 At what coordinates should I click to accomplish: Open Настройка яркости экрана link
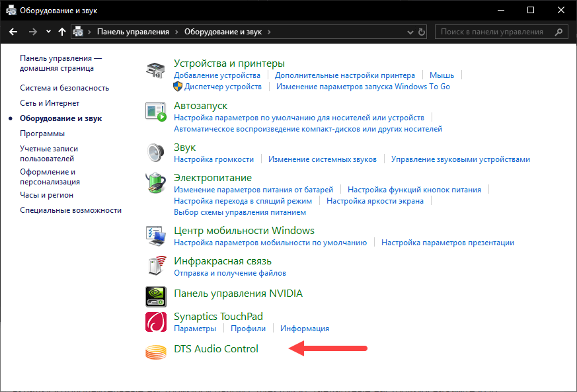[x=375, y=202]
